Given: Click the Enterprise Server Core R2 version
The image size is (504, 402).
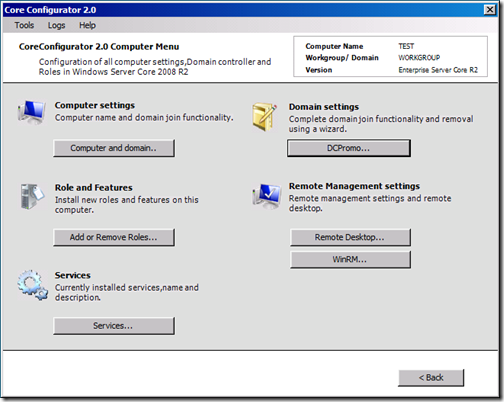Looking at the screenshot, I should coord(438,70).
